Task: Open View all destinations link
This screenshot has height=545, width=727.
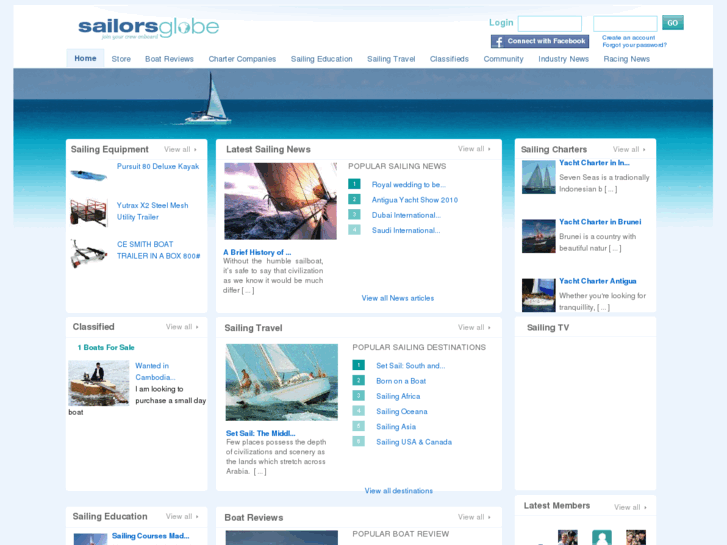Action: [x=399, y=491]
